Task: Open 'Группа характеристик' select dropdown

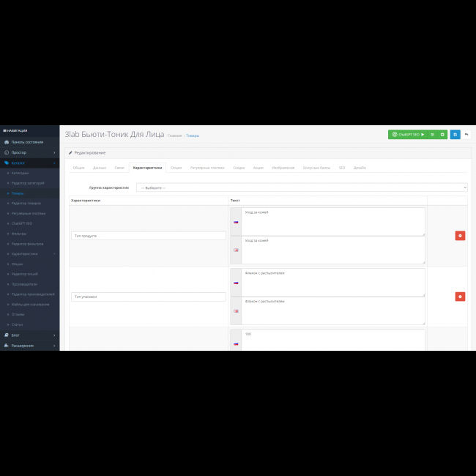Action: [302, 187]
